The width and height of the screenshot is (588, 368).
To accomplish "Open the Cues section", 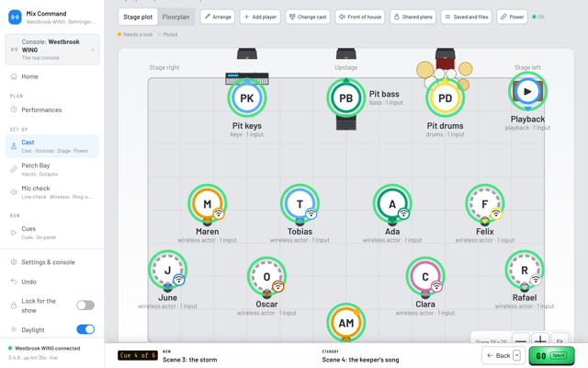I will coord(52,233).
